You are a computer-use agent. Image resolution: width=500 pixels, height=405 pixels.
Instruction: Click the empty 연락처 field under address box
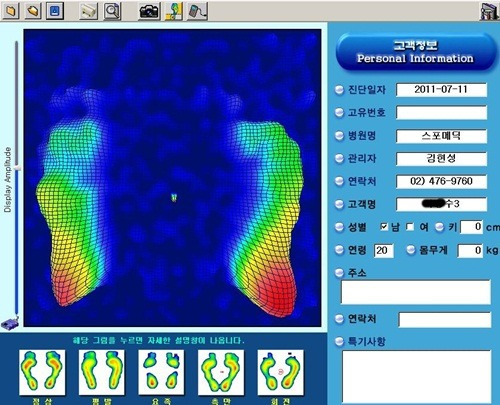coord(445,320)
